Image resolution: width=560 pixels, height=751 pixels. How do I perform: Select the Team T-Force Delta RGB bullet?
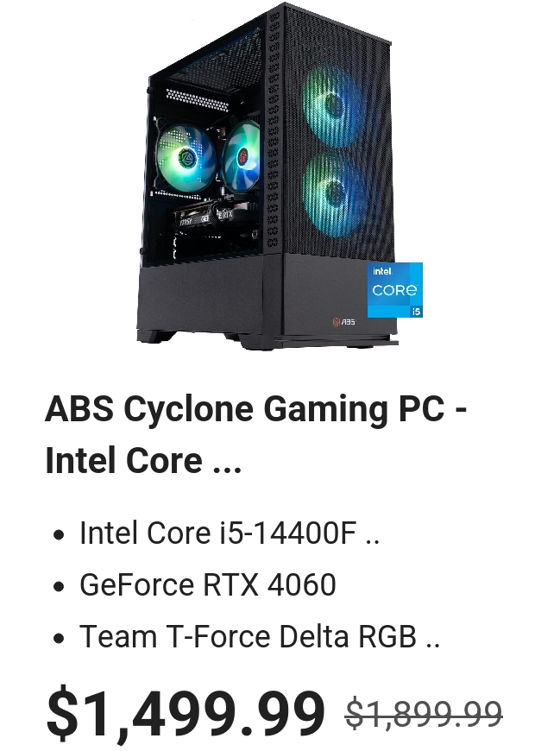pos(248,636)
